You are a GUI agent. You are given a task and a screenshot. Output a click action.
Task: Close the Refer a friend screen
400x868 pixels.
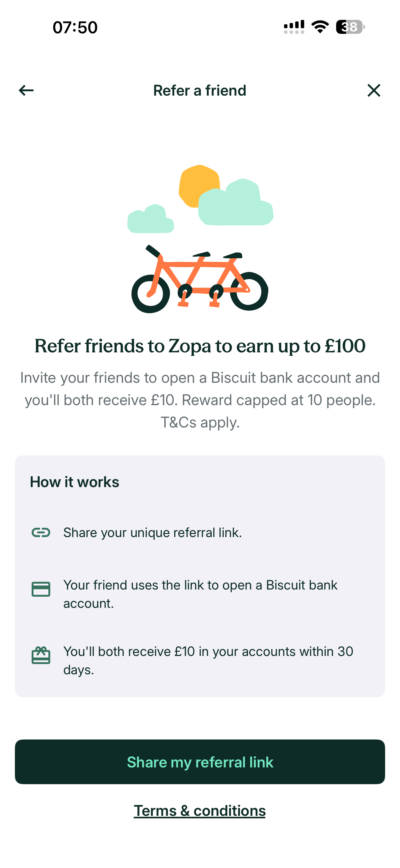tap(373, 90)
